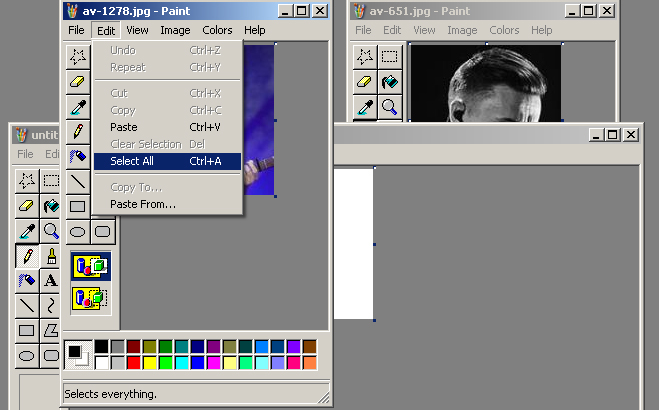Click the black-and-white portrait in av-651.jpg
The width and height of the screenshot is (659, 410).
486,83
